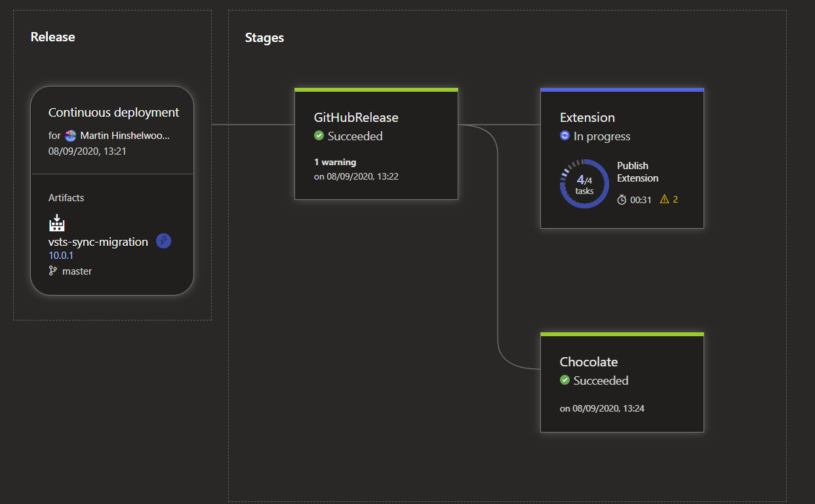
Task: Click the 4/4 tasks progress ring
Action: click(x=584, y=184)
